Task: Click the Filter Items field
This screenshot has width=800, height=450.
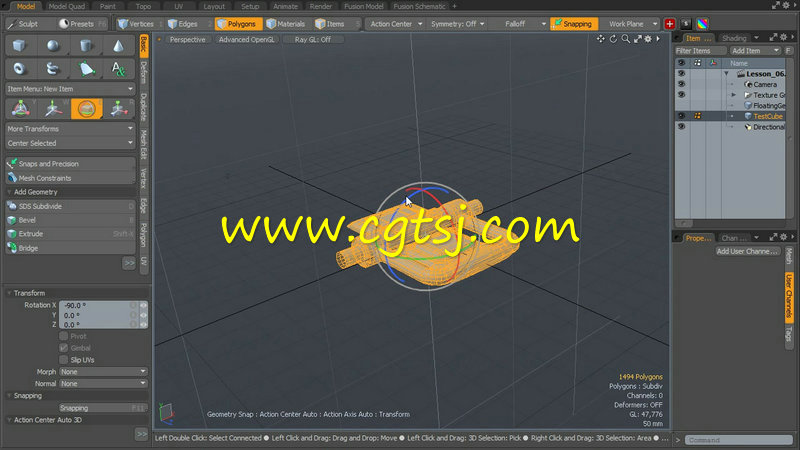Action: pyautogui.click(x=700, y=51)
